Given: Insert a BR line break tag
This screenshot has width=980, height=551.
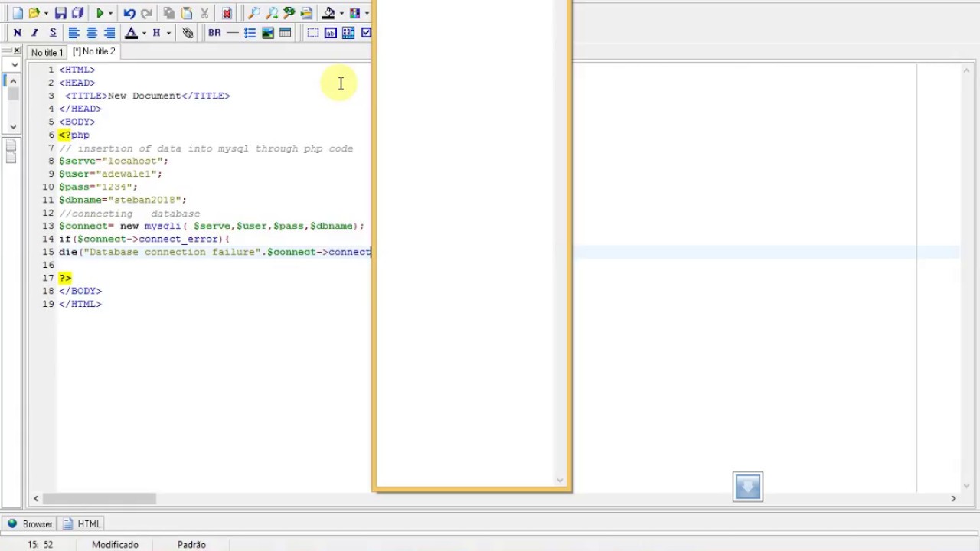Looking at the screenshot, I should pyautogui.click(x=214, y=33).
